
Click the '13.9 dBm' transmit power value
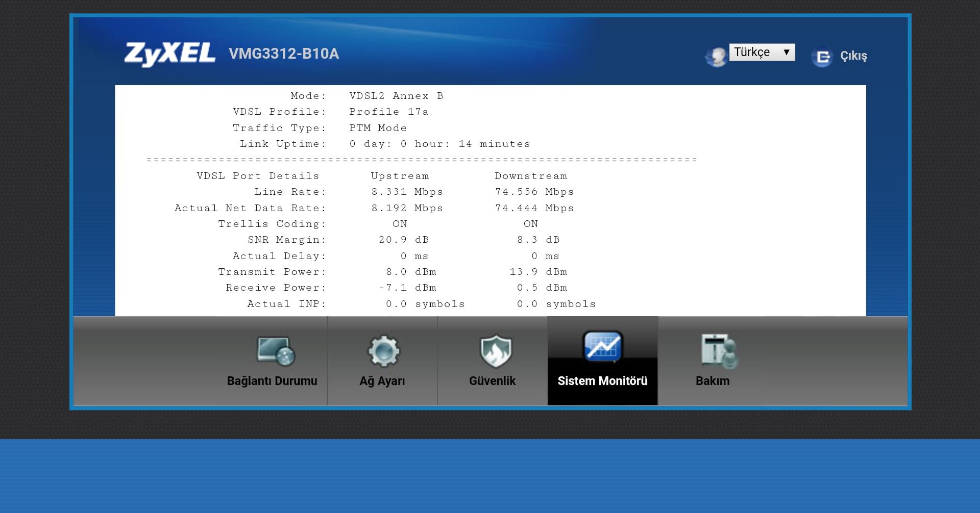538,272
